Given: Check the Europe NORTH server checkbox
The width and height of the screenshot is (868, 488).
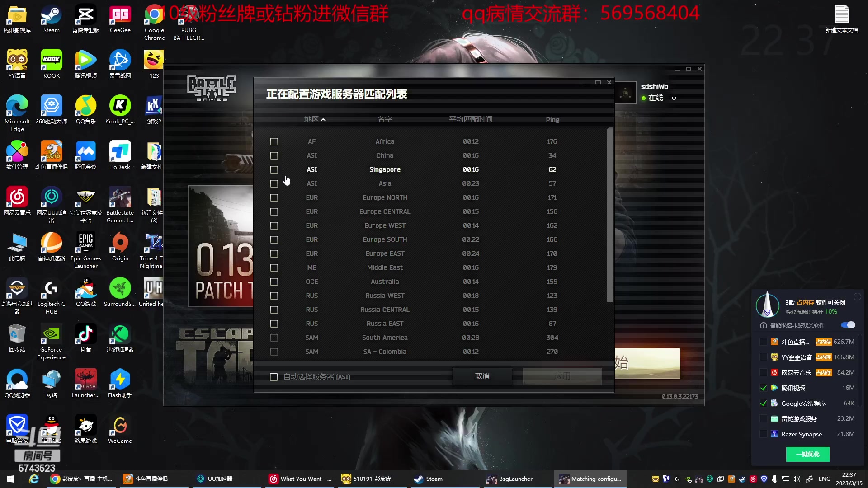Looking at the screenshot, I should (274, 198).
